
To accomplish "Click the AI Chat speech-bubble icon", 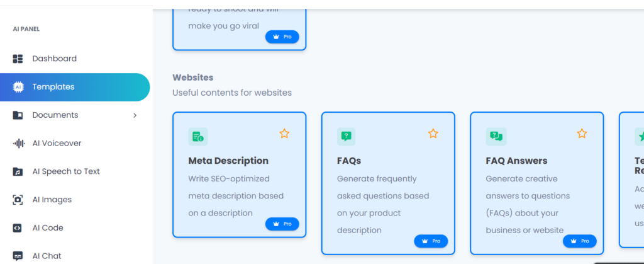I will 18,256.
